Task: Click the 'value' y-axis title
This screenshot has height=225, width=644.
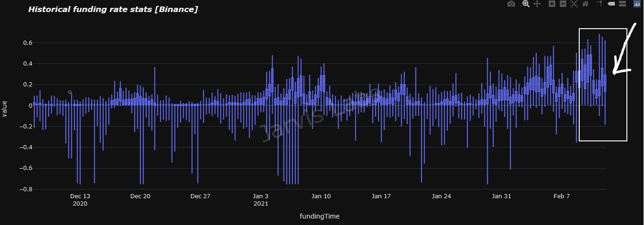Action: (x=4, y=109)
